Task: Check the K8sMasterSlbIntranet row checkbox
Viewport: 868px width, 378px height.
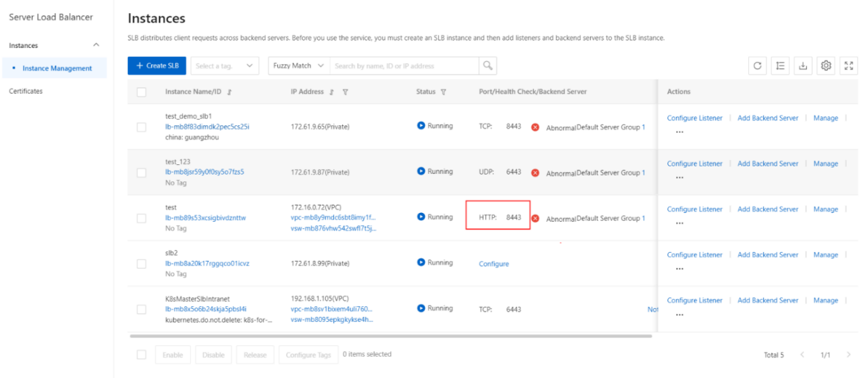Action: [x=142, y=310]
